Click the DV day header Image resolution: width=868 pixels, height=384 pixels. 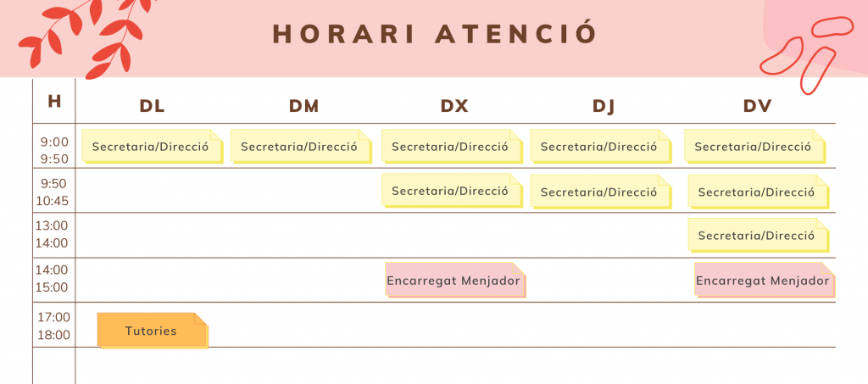click(756, 106)
